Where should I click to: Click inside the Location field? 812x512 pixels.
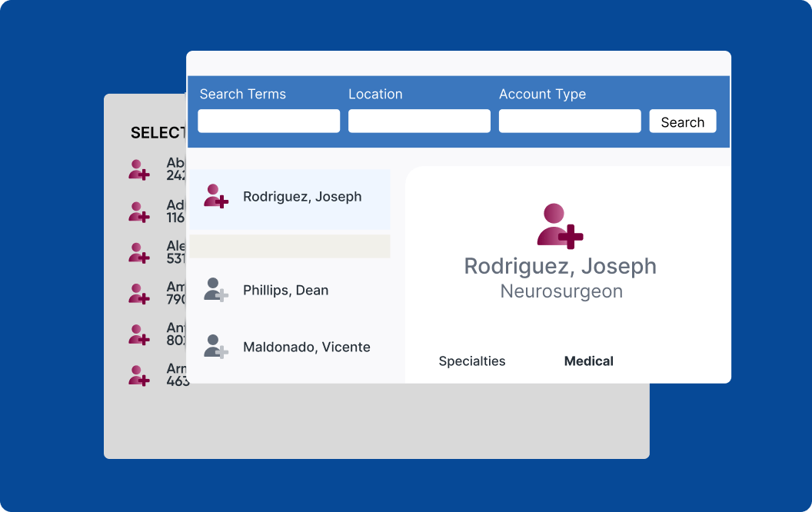(418, 121)
